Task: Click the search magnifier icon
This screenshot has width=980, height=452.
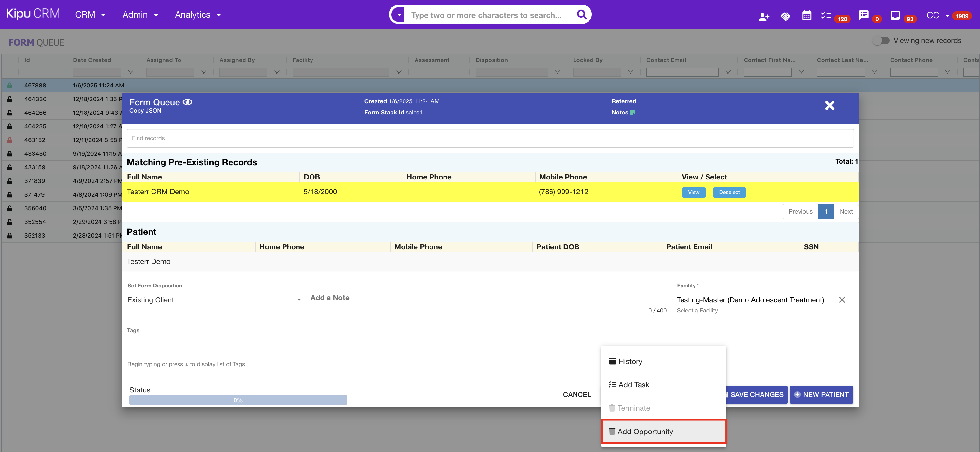Action: point(581,14)
